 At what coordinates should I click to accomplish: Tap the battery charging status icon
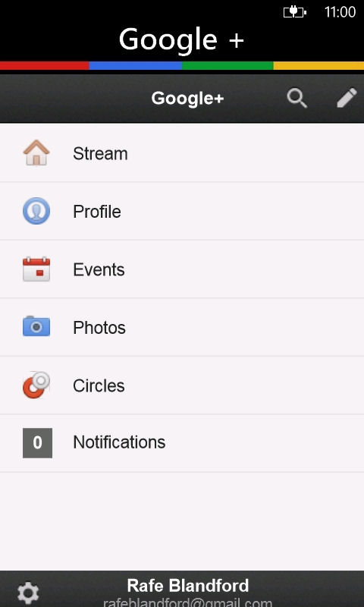pyautogui.click(x=295, y=12)
